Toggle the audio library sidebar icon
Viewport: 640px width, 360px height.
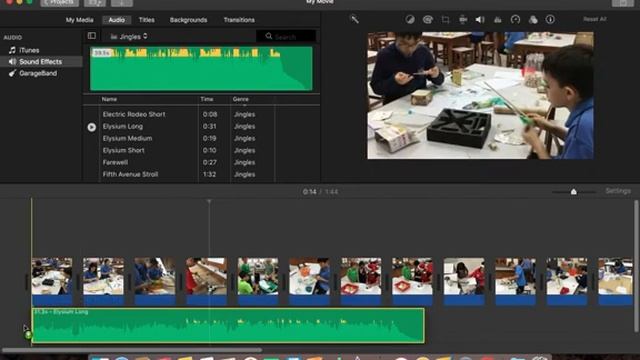[x=91, y=36]
